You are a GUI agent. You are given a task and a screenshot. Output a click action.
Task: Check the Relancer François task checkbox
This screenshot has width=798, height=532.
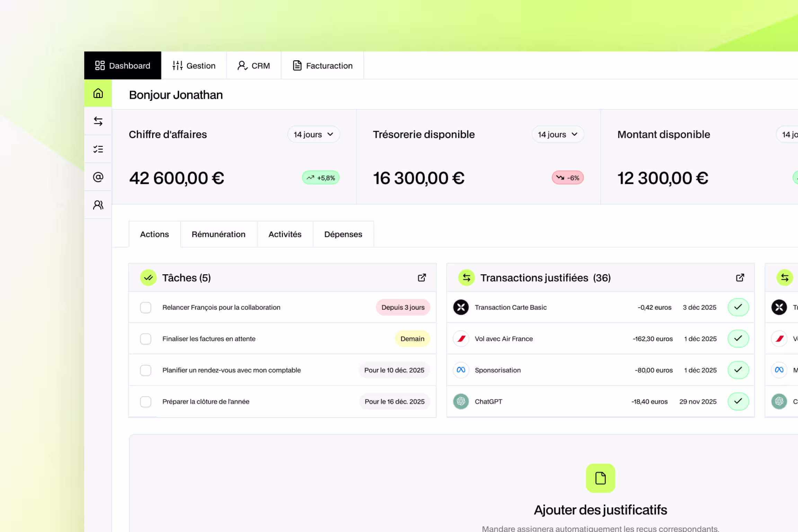click(145, 308)
